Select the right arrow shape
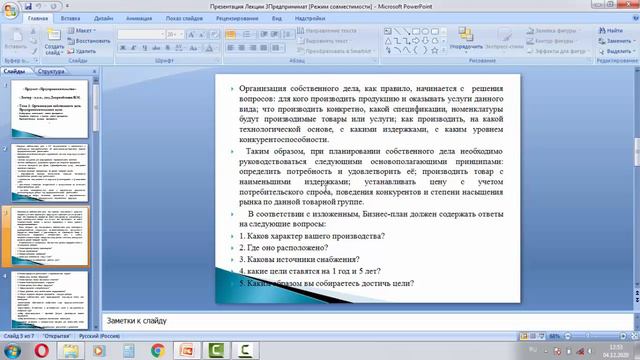The width and height of the screenshot is (640, 360). point(416,41)
